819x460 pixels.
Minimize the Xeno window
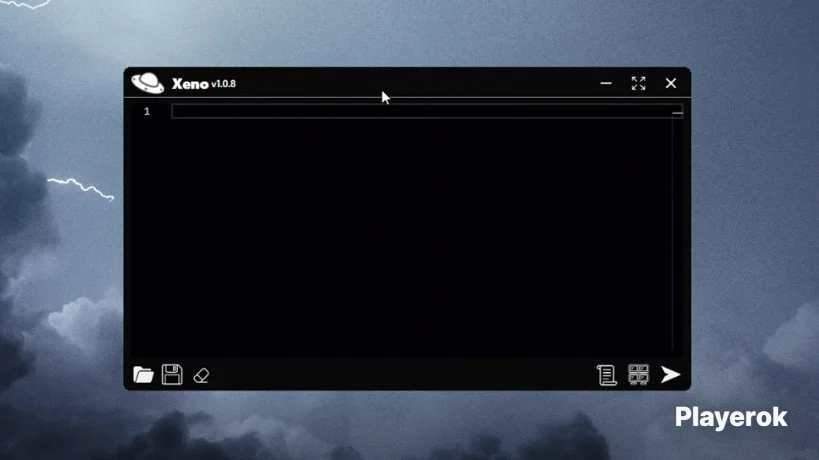pyautogui.click(x=606, y=83)
